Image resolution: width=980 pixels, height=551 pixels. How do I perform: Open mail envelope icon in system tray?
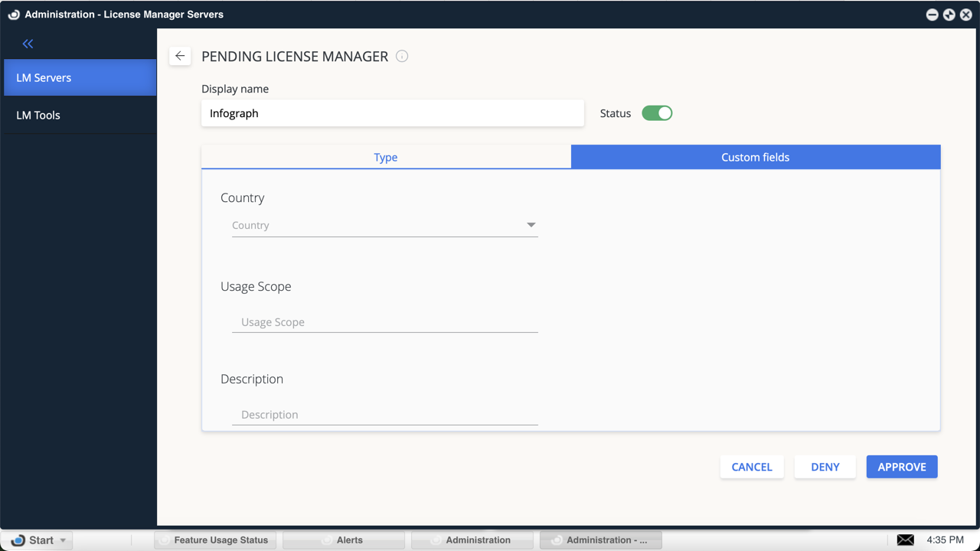(x=905, y=540)
